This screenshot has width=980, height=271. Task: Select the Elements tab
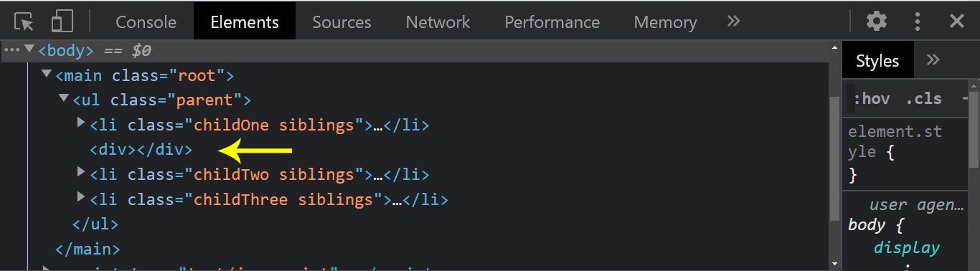(245, 22)
